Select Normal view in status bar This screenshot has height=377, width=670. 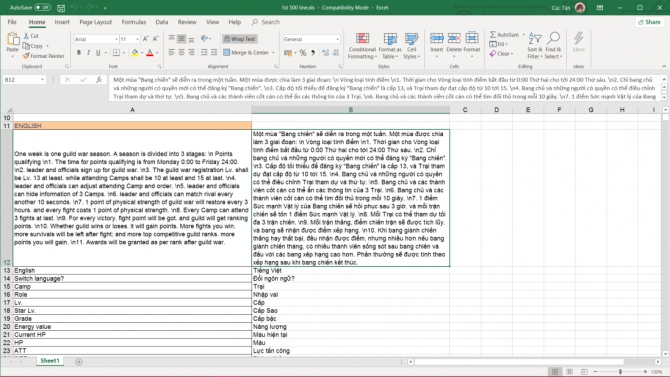pos(555,372)
